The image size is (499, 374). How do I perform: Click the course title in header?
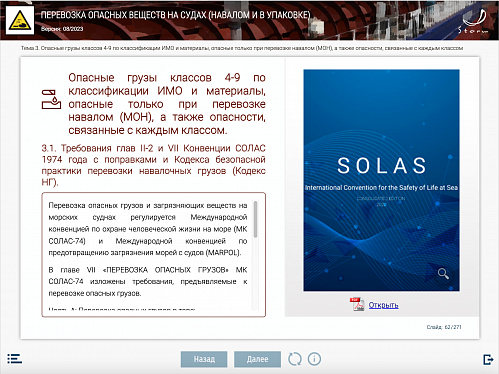coord(175,15)
